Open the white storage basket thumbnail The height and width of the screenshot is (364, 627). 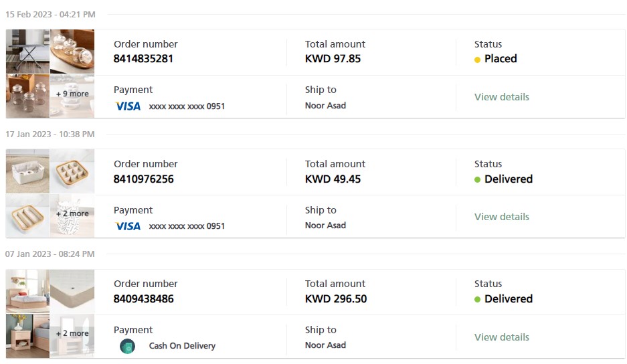(27, 171)
